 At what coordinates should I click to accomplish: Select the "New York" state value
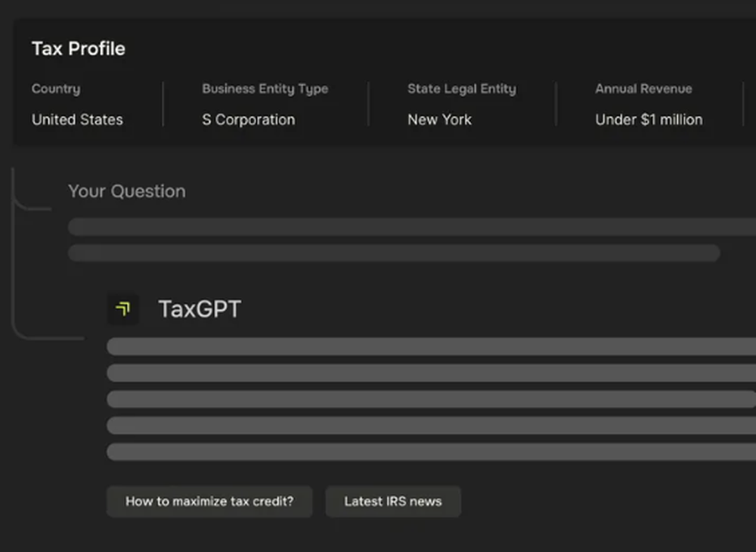coord(439,119)
